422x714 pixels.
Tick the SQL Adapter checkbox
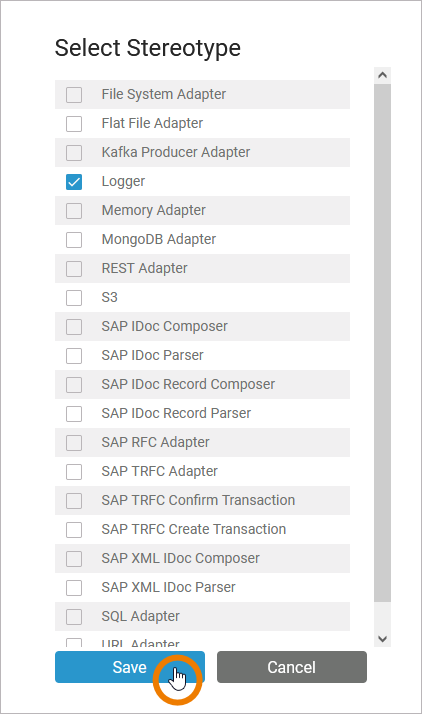(74, 617)
